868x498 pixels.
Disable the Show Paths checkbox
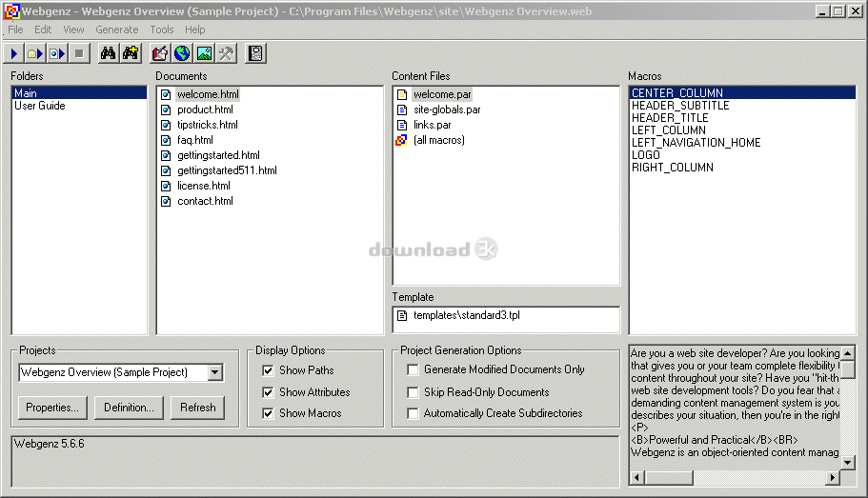point(268,370)
